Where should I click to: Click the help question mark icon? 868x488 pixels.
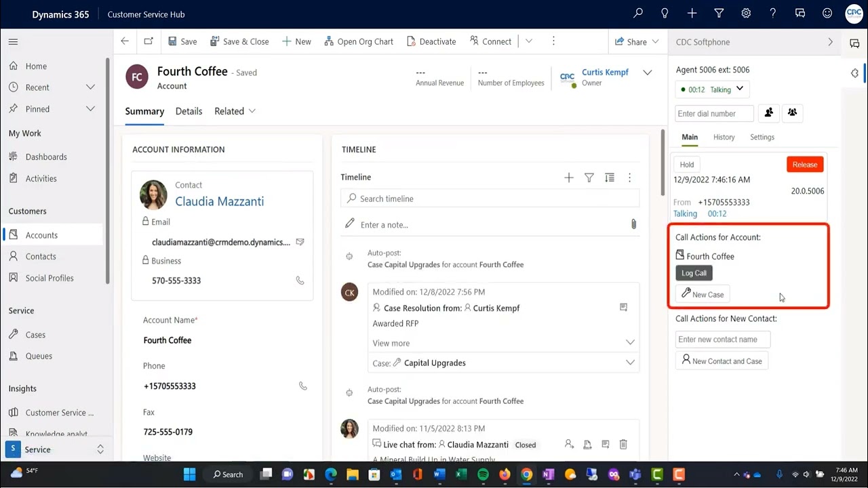tap(773, 14)
